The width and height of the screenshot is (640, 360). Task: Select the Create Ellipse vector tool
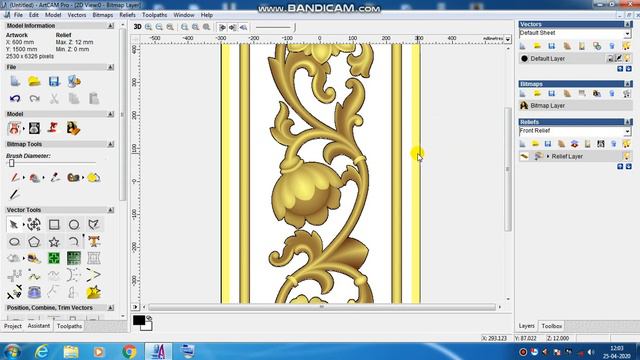point(14,242)
